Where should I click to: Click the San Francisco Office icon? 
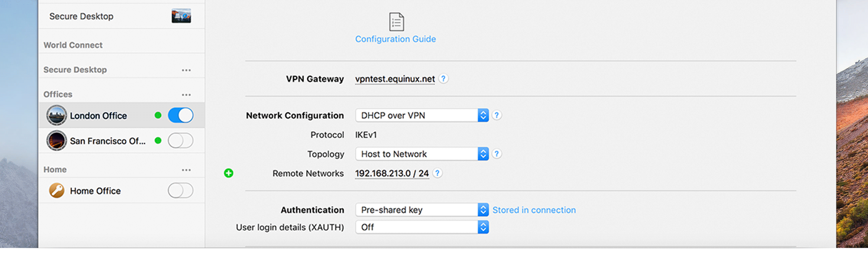[56, 140]
